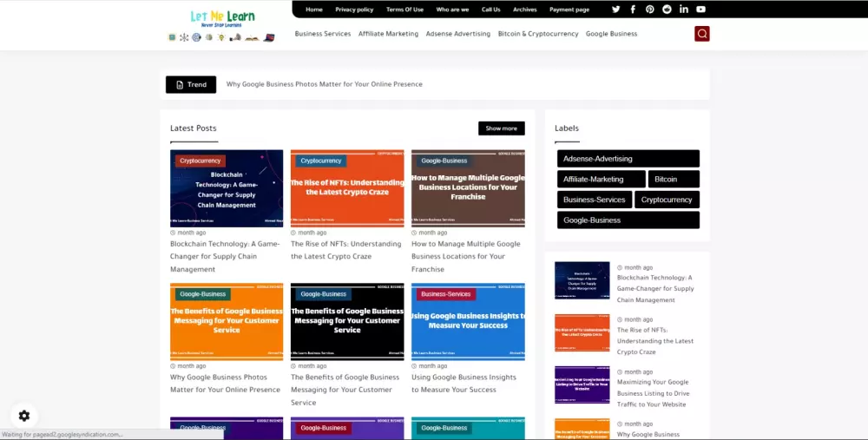This screenshot has width=868, height=440.
Task: Open sidebar Maximizing Your Google Business Listing thumbnail
Action: pyautogui.click(x=582, y=384)
